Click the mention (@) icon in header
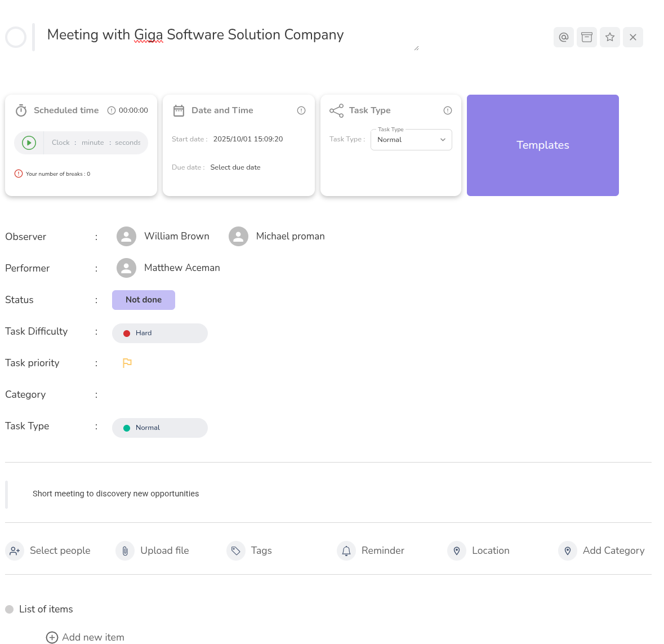This screenshot has width=664, height=644. pyautogui.click(x=563, y=37)
